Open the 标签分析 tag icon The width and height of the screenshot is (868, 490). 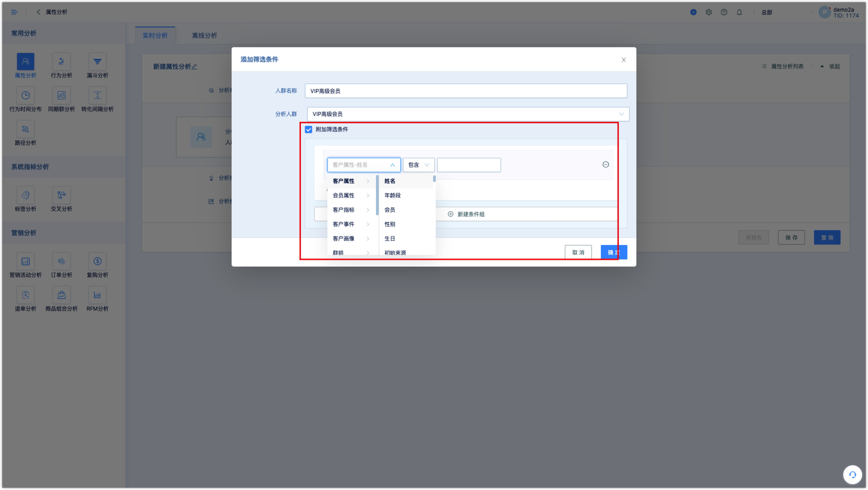pos(25,195)
